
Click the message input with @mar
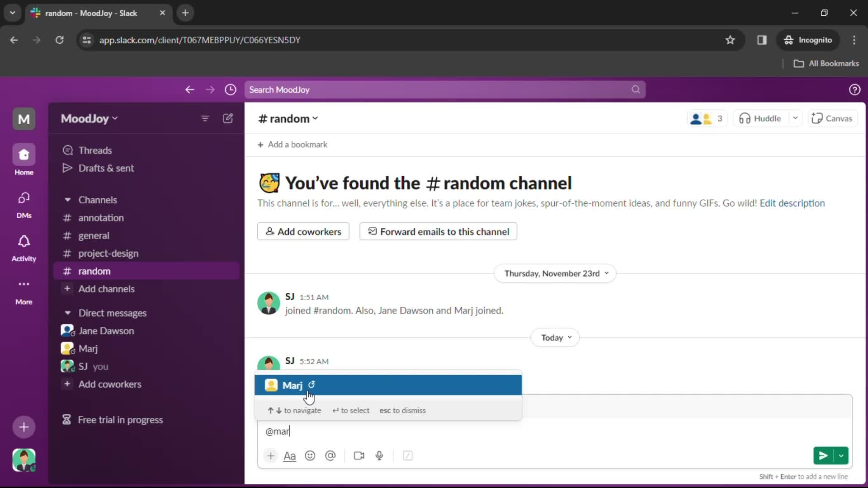(x=555, y=432)
